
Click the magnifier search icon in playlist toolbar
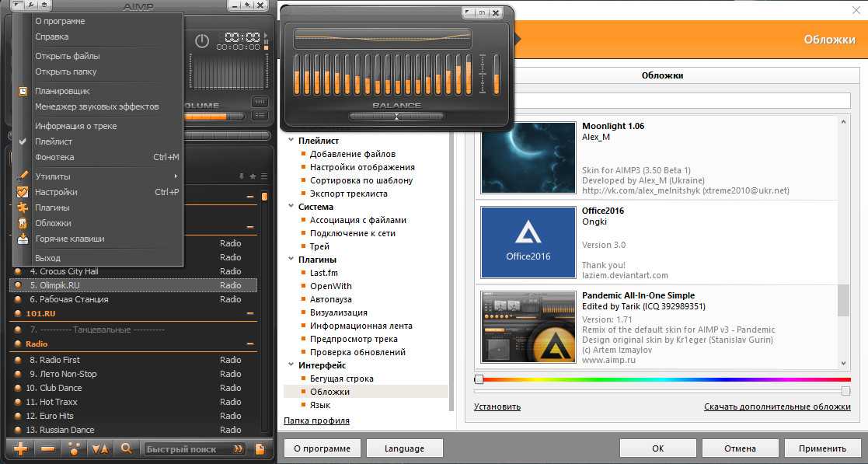click(x=127, y=449)
